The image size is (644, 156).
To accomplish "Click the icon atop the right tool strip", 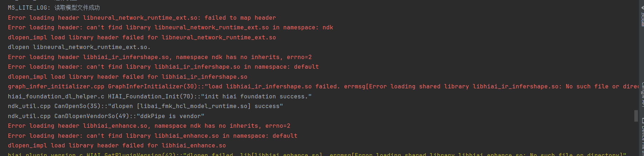I will point(642,7).
